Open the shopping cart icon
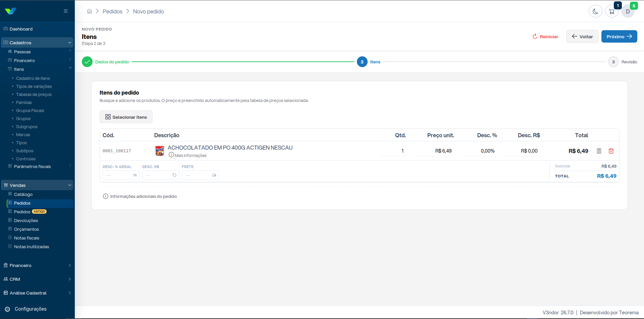This screenshot has width=644, height=319. pos(612,11)
